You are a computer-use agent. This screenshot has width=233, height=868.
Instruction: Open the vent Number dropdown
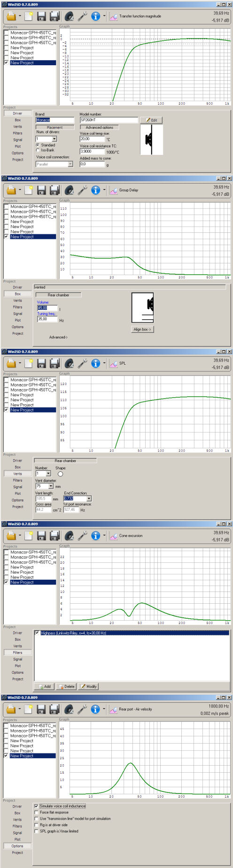(x=48, y=474)
